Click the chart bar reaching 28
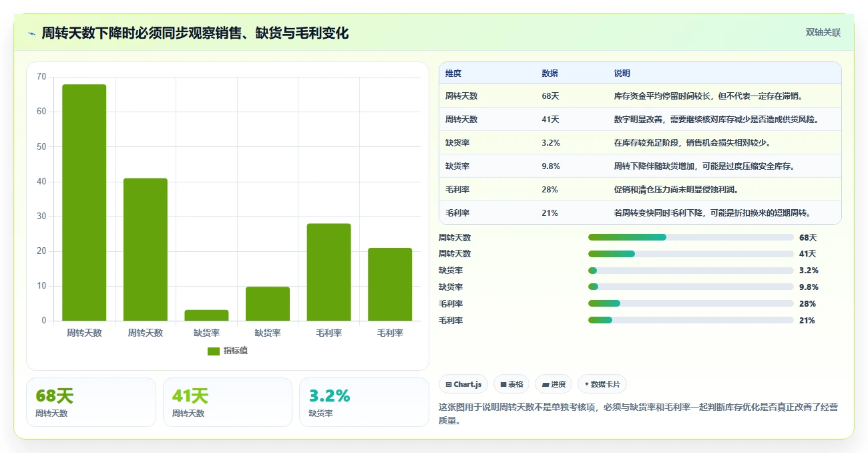 329,272
